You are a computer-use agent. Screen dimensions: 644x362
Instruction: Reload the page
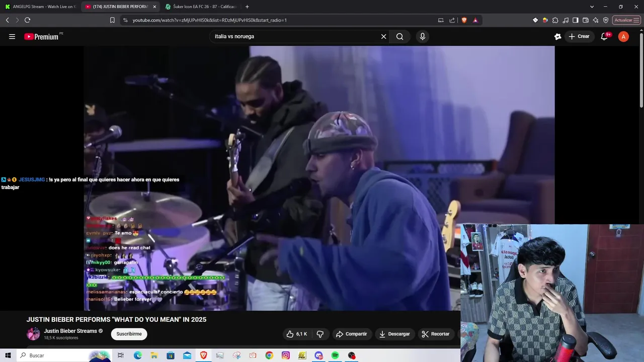[x=27, y=20]
